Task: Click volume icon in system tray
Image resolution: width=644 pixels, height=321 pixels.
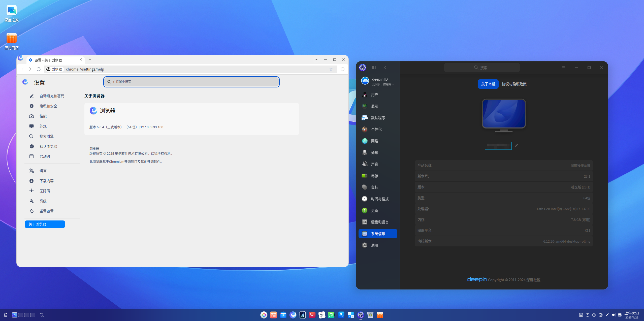Action: 613,315
